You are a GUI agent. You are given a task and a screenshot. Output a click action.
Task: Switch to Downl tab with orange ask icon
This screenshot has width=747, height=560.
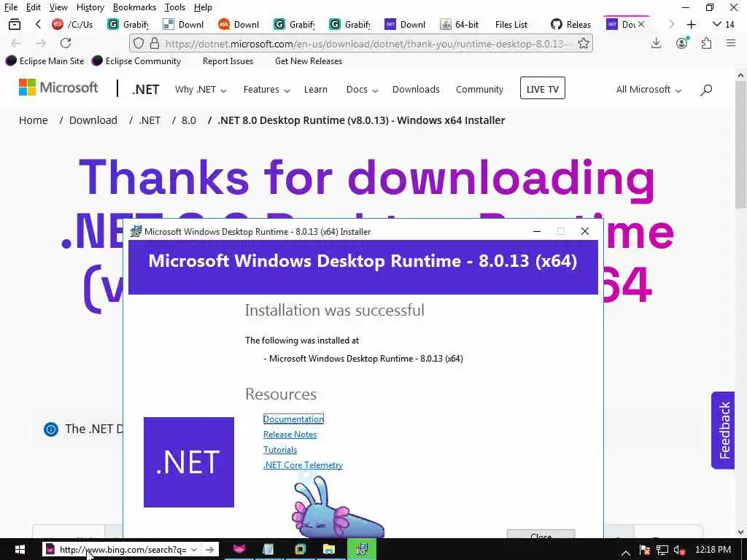(x=239, y=24)
